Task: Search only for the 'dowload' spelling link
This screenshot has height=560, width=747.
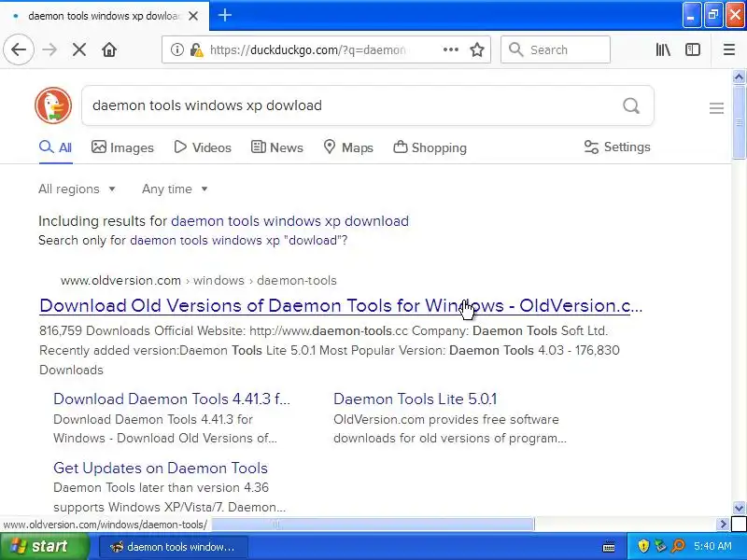Action: click(239, 240)
